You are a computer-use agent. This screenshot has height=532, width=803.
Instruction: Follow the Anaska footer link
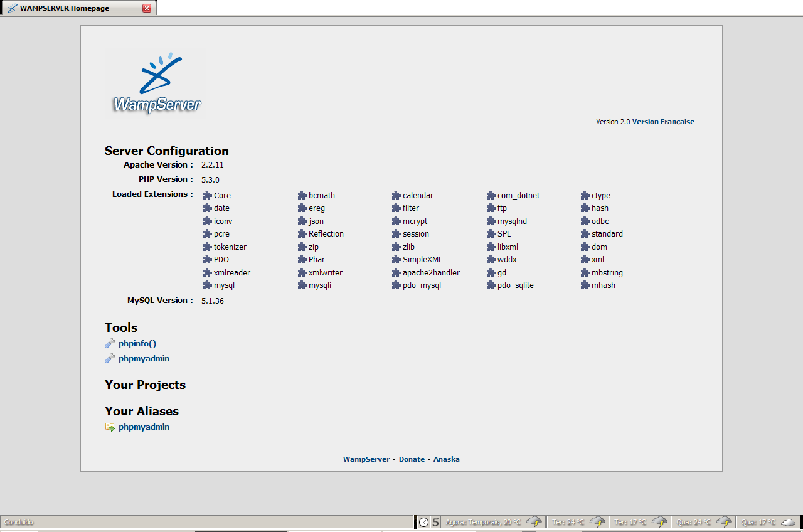(447, 459)
